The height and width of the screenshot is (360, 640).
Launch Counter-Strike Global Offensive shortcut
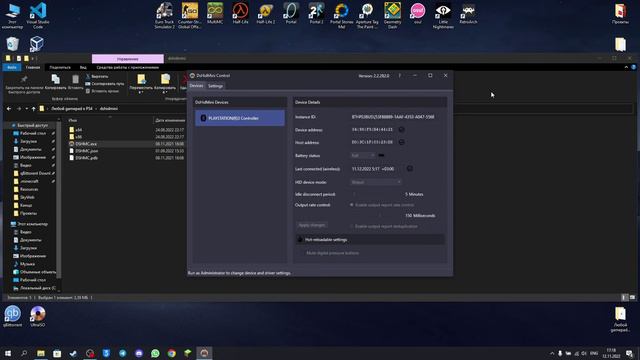(x=190, y=16)
